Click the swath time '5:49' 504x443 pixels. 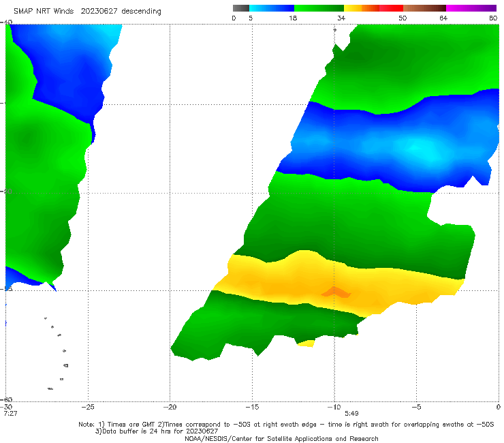[351, 414]
